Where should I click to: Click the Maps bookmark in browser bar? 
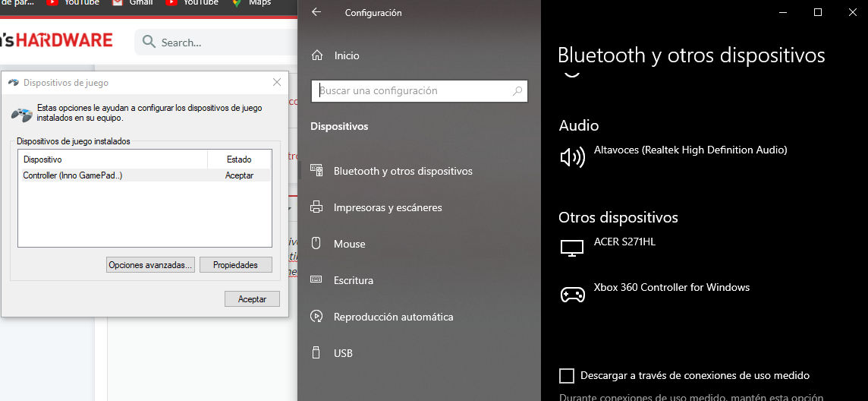pos(252,3)
